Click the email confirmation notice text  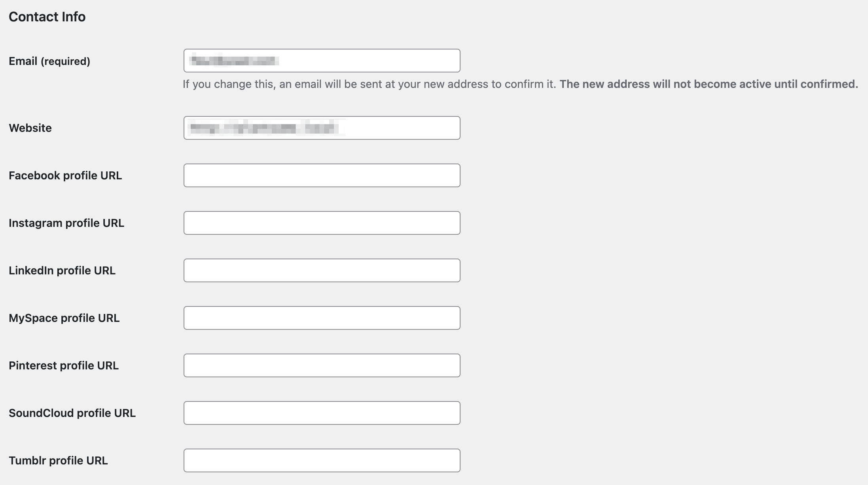[520, 84]
